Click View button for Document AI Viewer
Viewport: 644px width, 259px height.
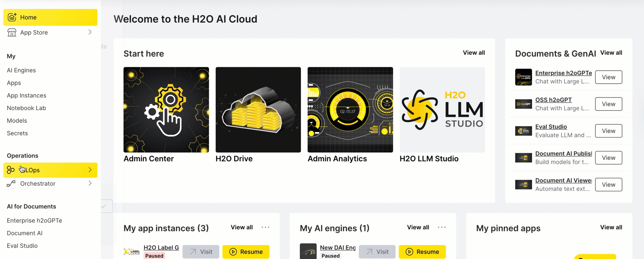point(608,185)
